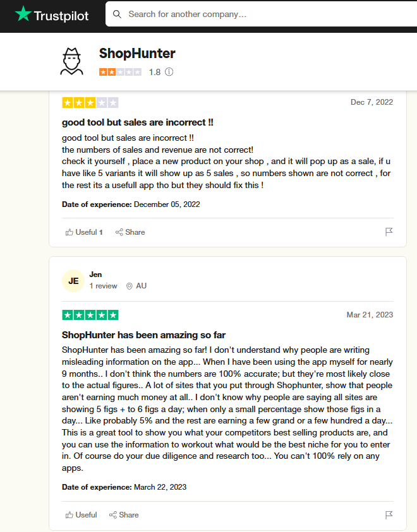The image size is (417, 532).
Task: Flag the Dec 7, 2022 review
Action: (x=389, y=232)
